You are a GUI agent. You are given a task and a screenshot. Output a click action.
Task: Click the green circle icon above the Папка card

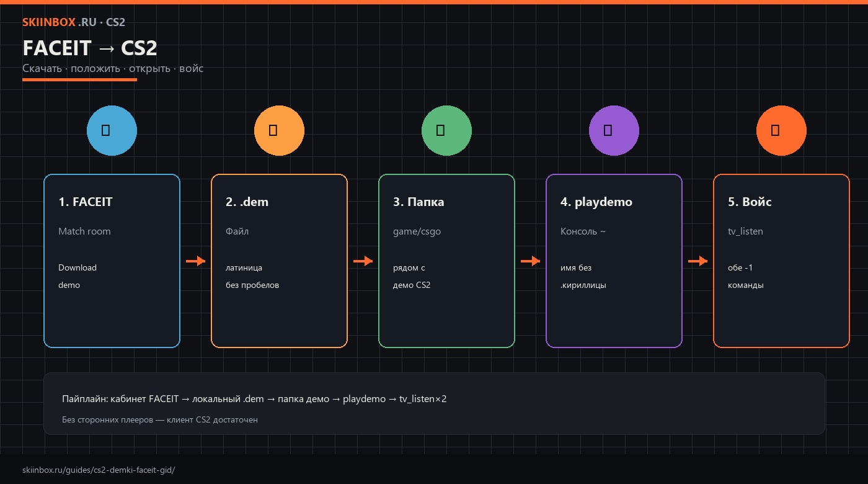[446, 130]
